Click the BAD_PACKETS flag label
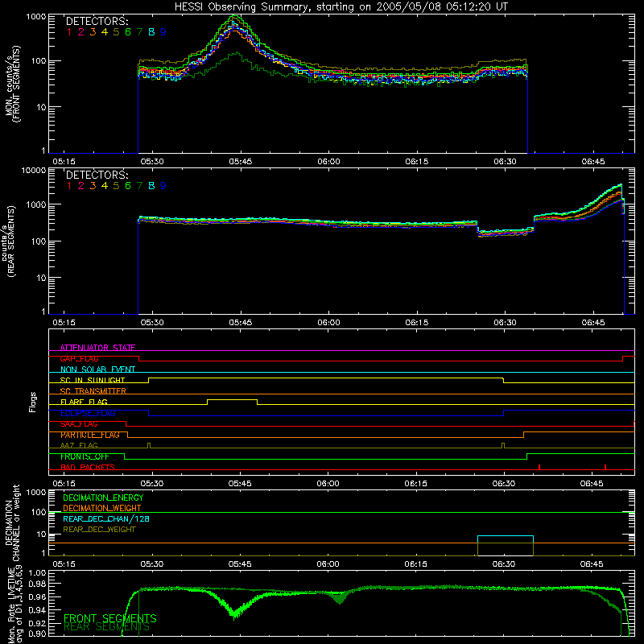644x644 pixels. coord(88,467)
